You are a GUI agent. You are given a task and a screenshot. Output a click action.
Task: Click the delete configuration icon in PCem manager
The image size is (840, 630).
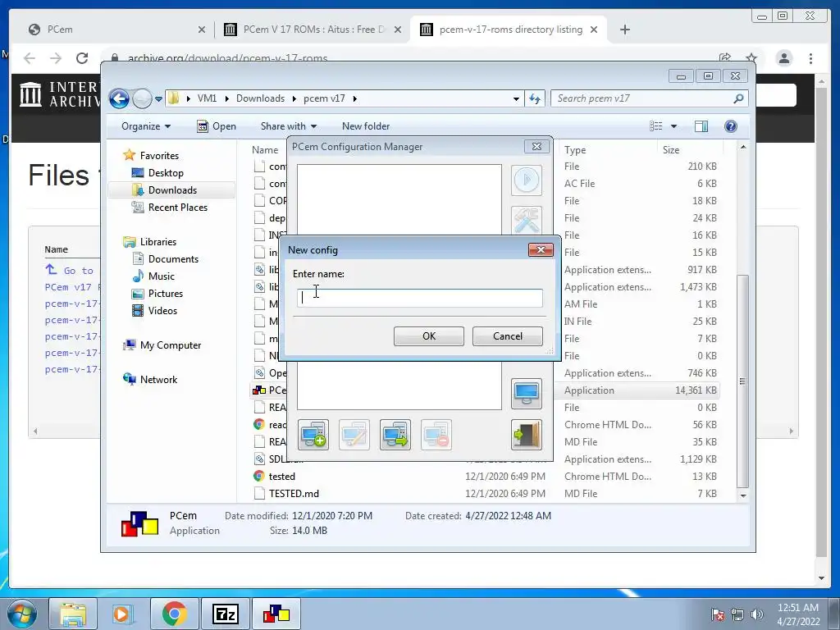pyautogui.click(x=436, y=435)
